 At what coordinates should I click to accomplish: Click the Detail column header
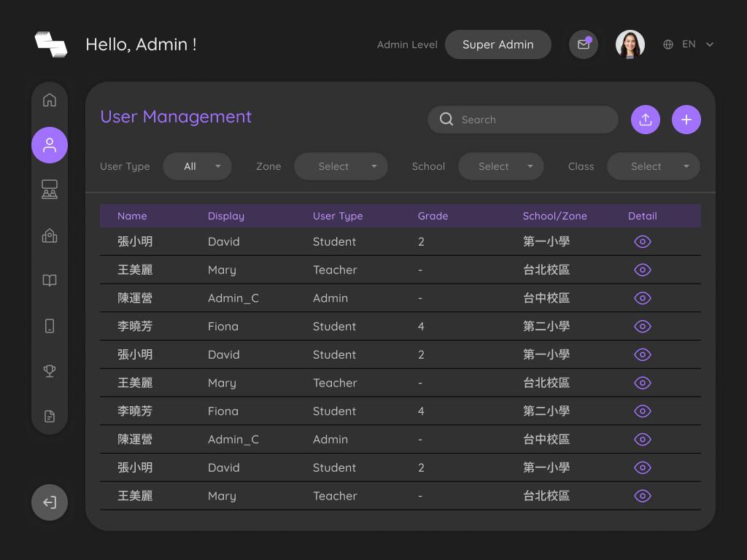(x=642, y=216)
